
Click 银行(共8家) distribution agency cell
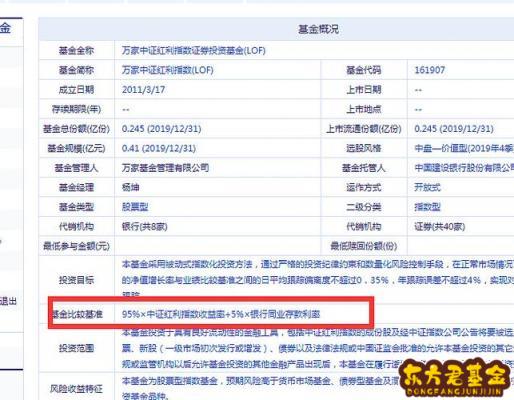(x=144, y=227)
